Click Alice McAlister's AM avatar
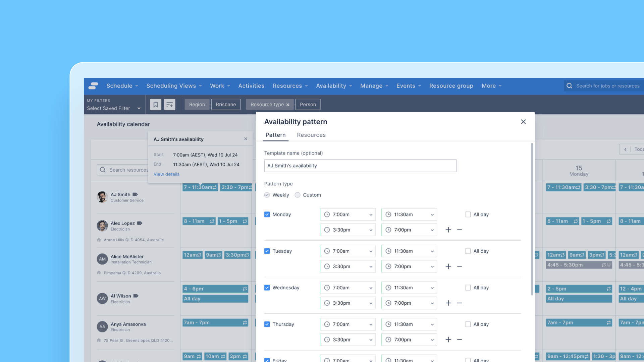This screenshot has width=644, height=362. point(102,259)
